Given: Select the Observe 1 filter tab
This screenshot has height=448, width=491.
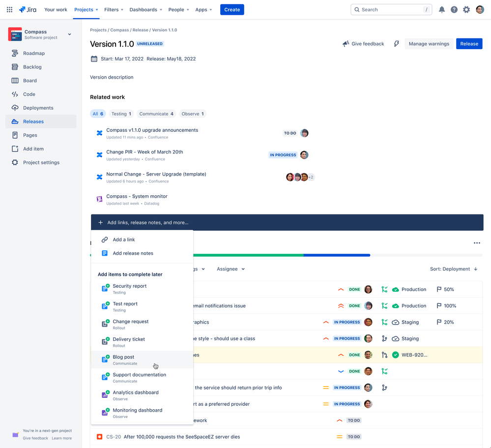Looking at the screenshot, I should point(193,114).
